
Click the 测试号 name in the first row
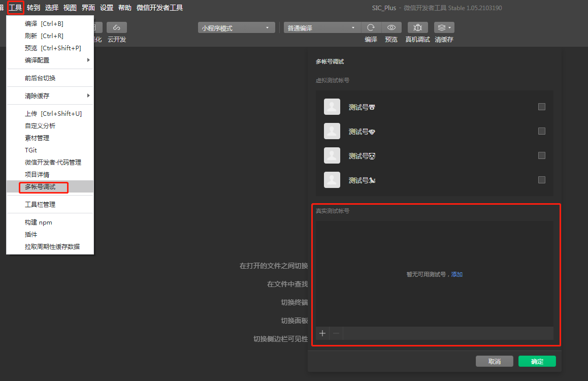(362, 107)
